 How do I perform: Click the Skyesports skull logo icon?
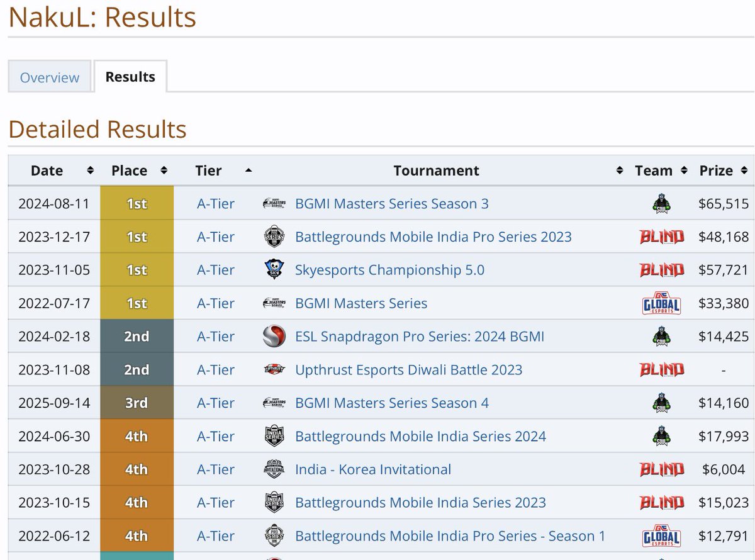tap(274, 270)
